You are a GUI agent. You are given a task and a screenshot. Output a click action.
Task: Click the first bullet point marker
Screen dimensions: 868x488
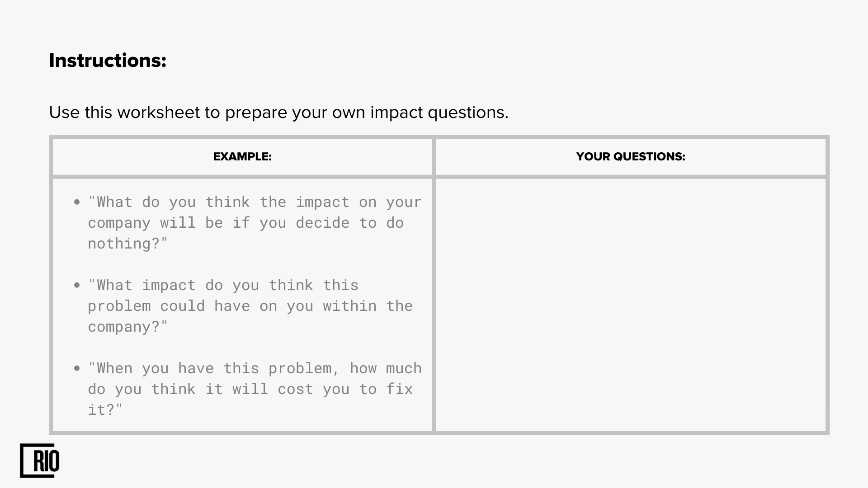[x=77, y=202]
